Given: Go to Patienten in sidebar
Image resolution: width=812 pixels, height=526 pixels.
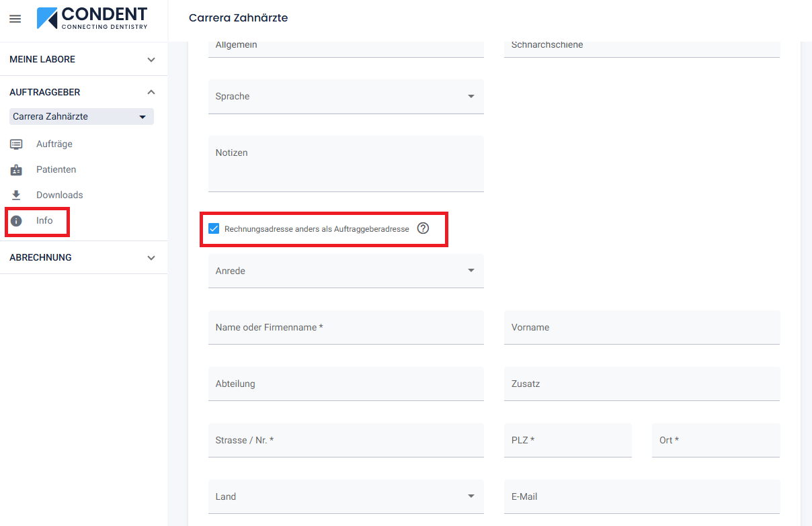Looking at the screenshot, I should 56,169.
